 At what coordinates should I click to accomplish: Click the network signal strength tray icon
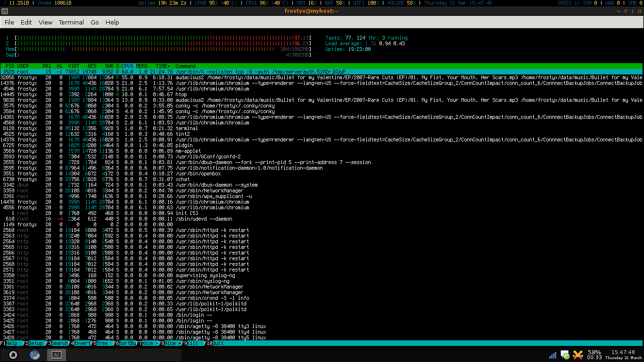pos(553,355)
